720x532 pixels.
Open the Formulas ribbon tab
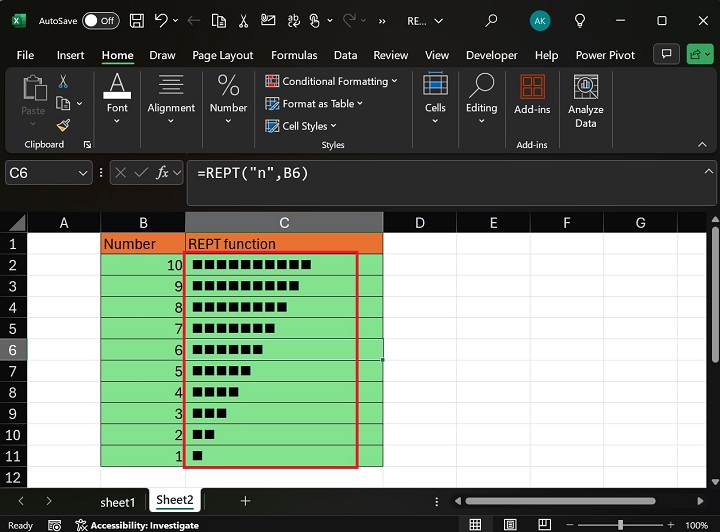(294, 55)
